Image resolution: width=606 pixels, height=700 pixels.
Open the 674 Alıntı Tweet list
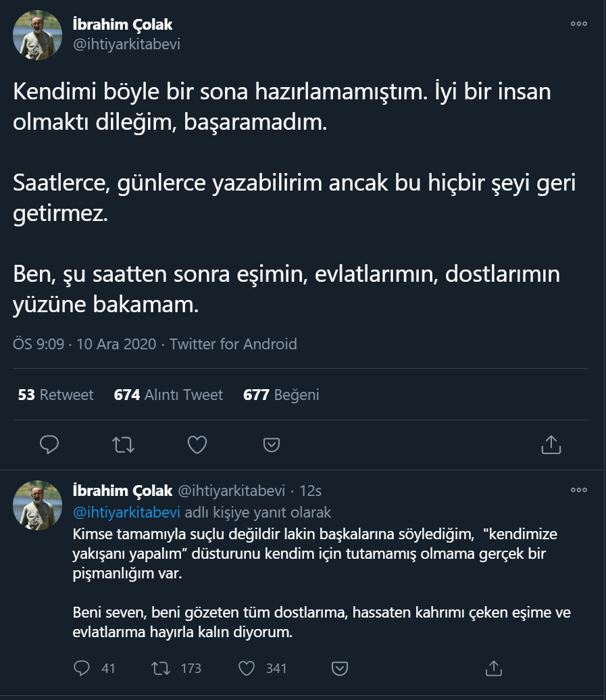[168, 395]
